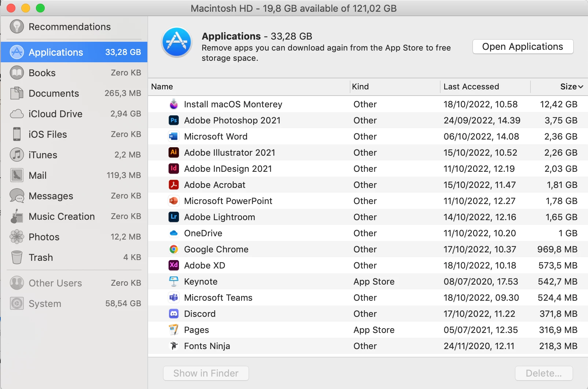Click '14/10/2022, 12.16' date for Lightroom
Image resolution: width=588 pixels, height=389 pixels.
pos(480,217)
